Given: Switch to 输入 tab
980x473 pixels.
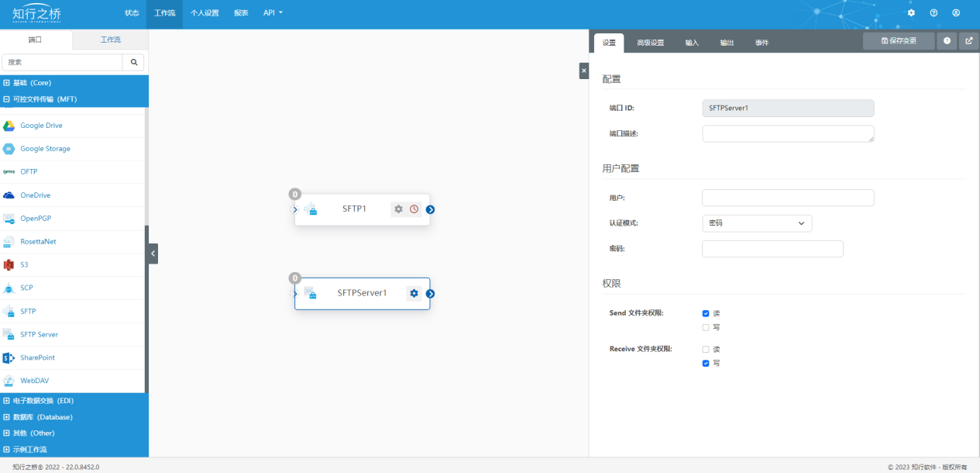Looking at the screenshot, I should click(x=692, y=43).
